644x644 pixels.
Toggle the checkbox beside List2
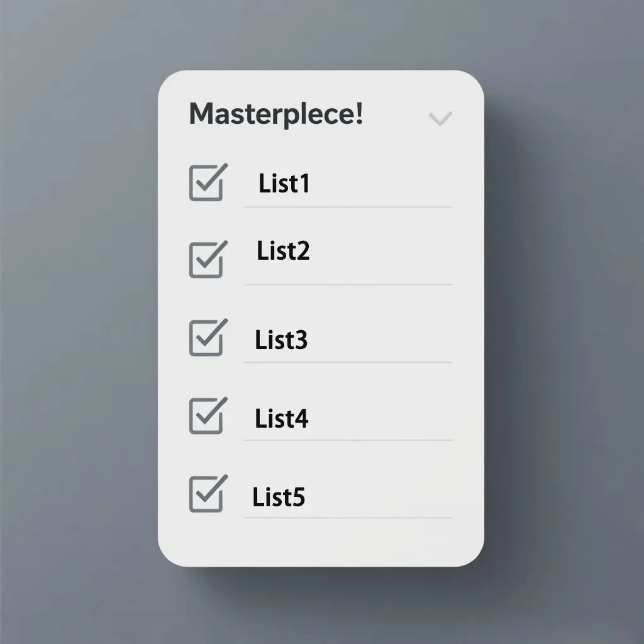point(206,260)
